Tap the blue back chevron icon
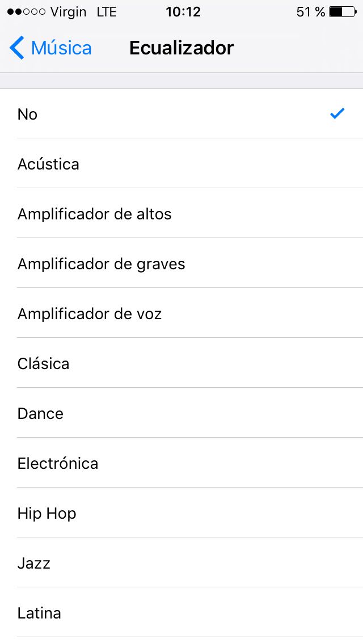The image size is (363, 644). click(16, 48)
